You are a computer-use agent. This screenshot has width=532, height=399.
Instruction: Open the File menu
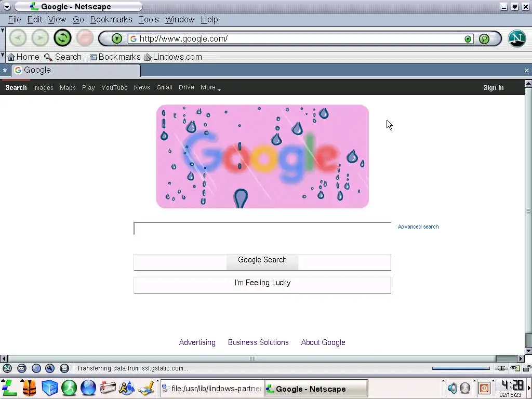click(15, 20)
